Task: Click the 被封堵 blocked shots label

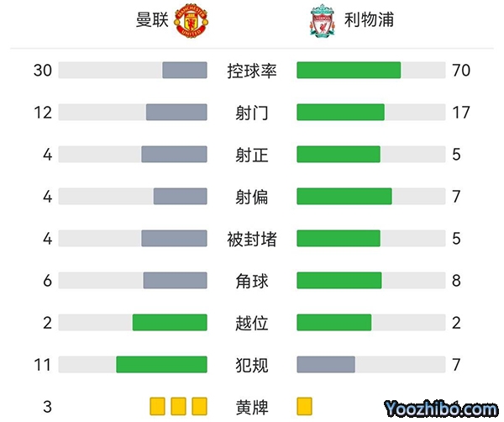Action: click(252, 239)
